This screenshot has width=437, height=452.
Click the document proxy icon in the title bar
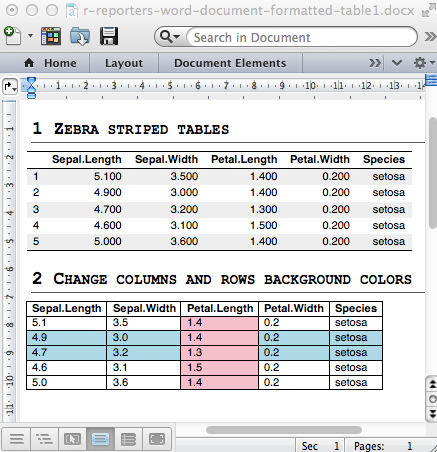point(72,11)
